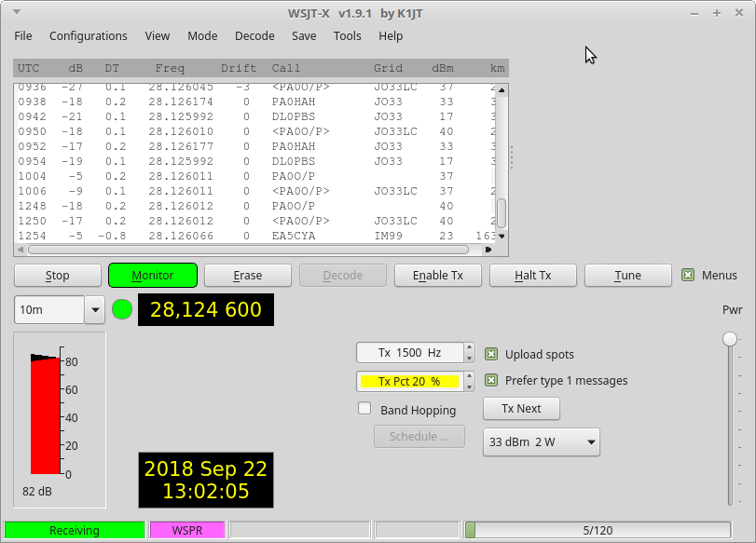Decrease Tx Pct with down arrow
This screenshot has height=543, width=756.
coord(469,387)
